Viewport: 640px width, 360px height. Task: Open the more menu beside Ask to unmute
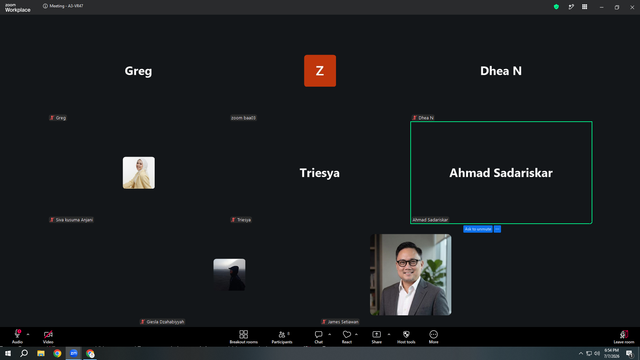497,229
